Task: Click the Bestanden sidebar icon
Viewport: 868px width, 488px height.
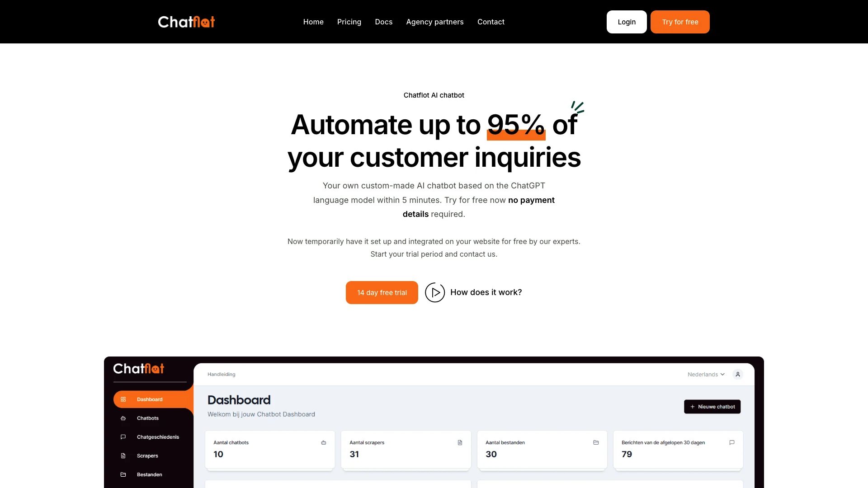Action: [123, 474]
